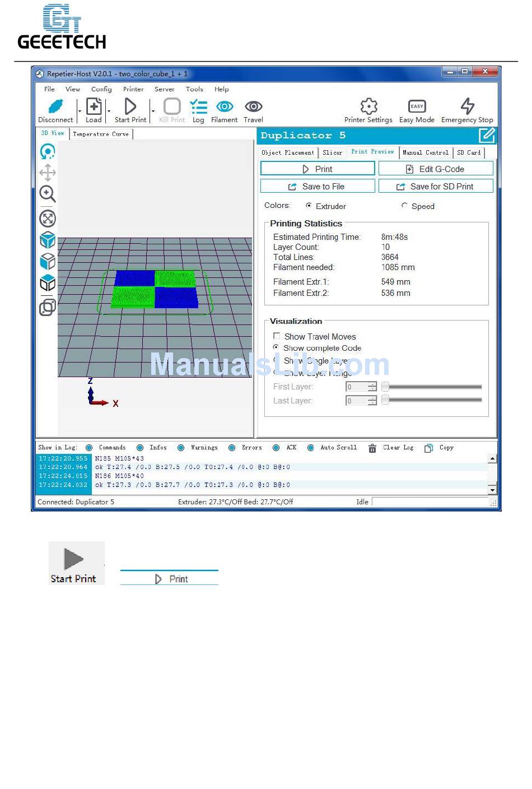Click the Edit G-Code button
The image size is (532, 789).
[436, 169]
